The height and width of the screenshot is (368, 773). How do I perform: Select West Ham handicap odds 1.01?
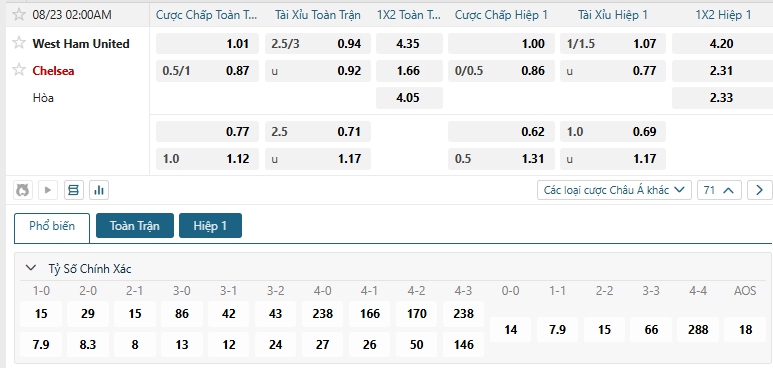(x=207, y=43)
